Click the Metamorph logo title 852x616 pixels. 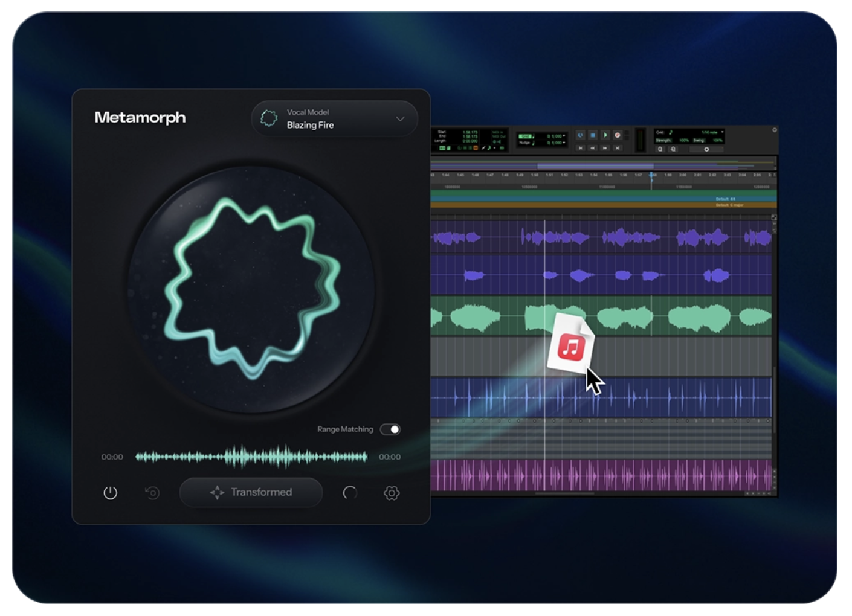pos(140,118)
